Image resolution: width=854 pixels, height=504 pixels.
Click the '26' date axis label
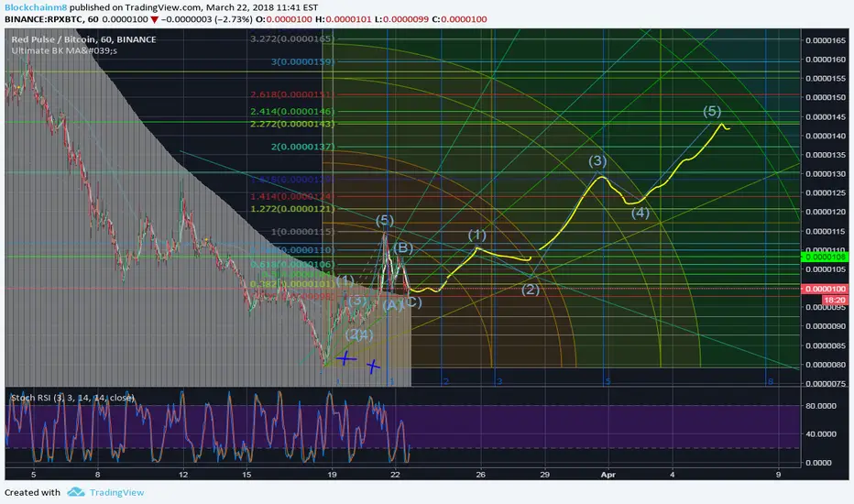coord(480,475)
